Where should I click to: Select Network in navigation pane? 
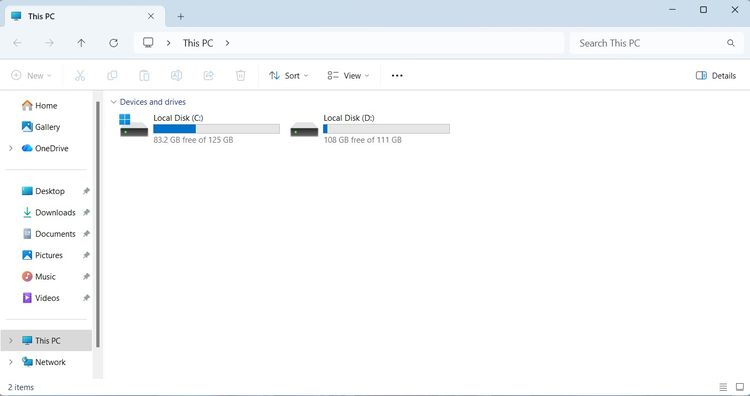pyautogui.click(x=50, y=362)
